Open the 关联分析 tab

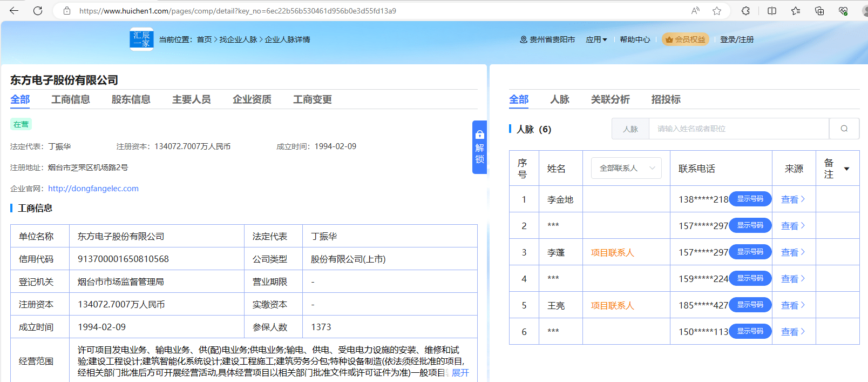click(611, 99)
